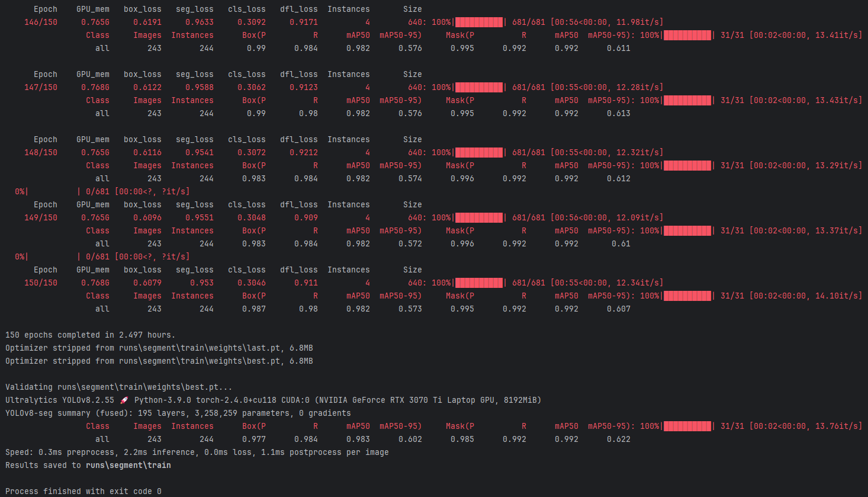Select the validation speed 14.10it/s

pyautogui.click(x=836, y=296)
